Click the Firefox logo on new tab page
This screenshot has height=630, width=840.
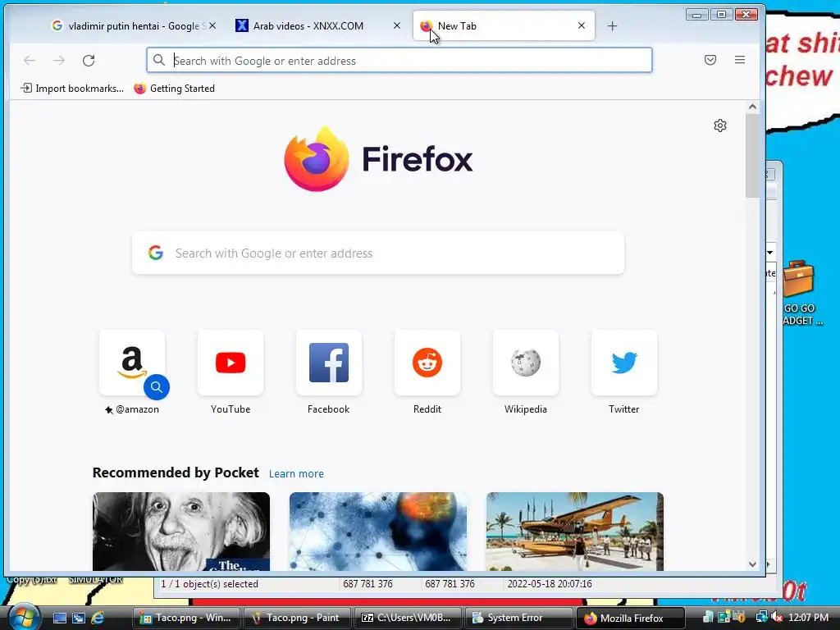pos(317,158)
